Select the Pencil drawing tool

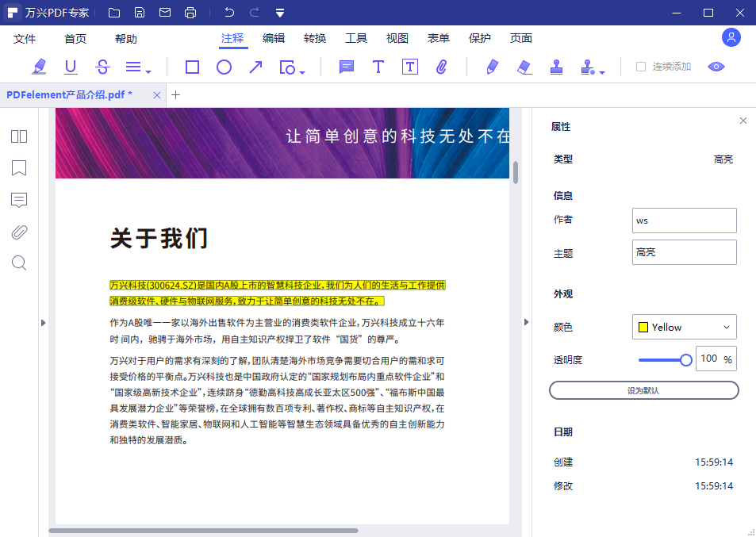492,67
